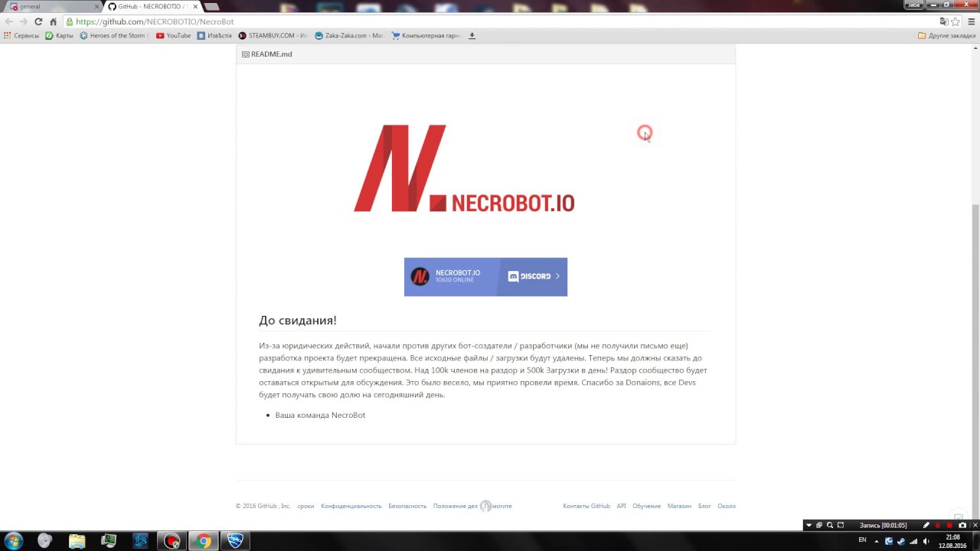This screenshot has width=980, height=551.
Task: Click the network signal tray icon
Action: coord(913,541)
